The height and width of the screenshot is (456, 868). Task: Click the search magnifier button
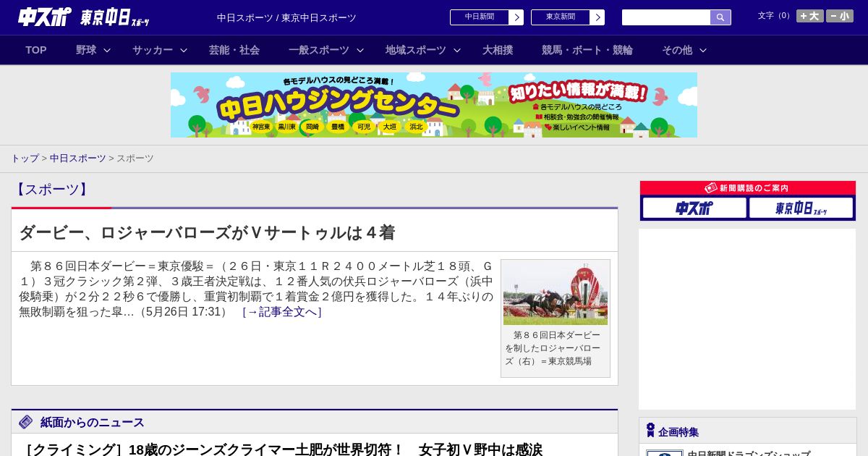click(720, 17)
